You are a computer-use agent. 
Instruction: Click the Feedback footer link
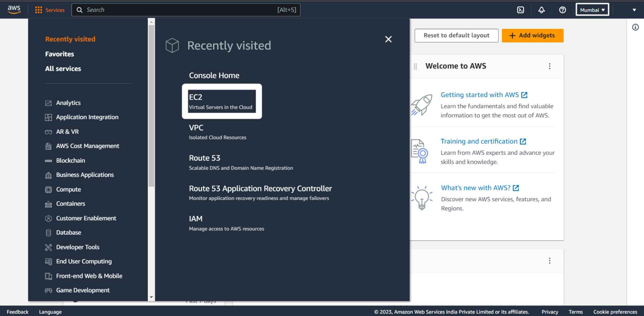click(18, 312)
